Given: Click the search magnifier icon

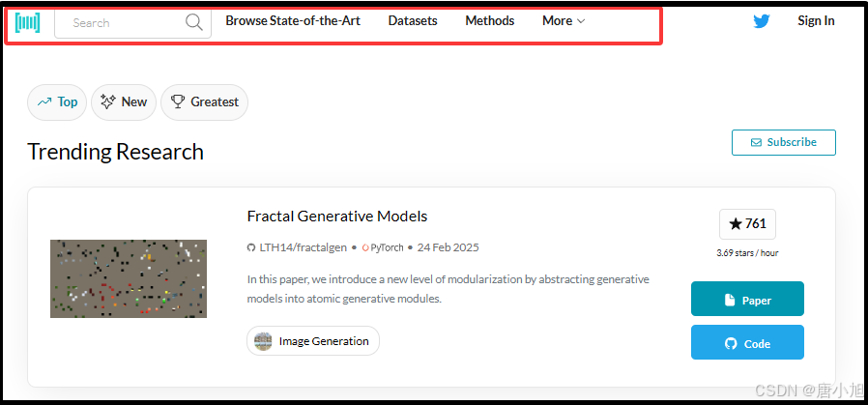Looking at the screenshot, I should [194, 22].
